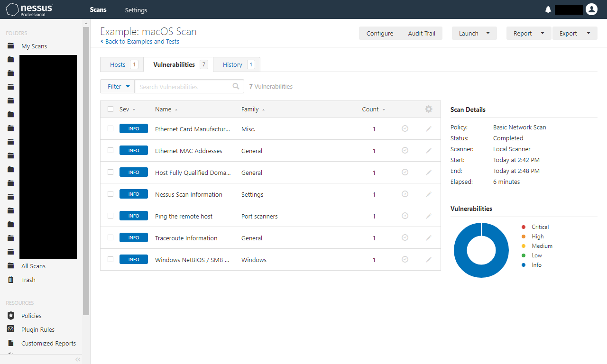Click the check-circle icon in Ping the remote host row
This screenshot has width=607, height=364.
(405, 216)
